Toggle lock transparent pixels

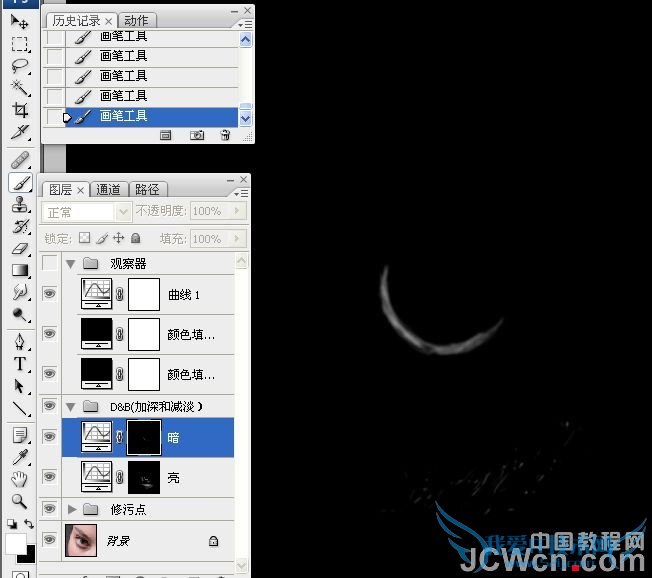coord(84,238)
